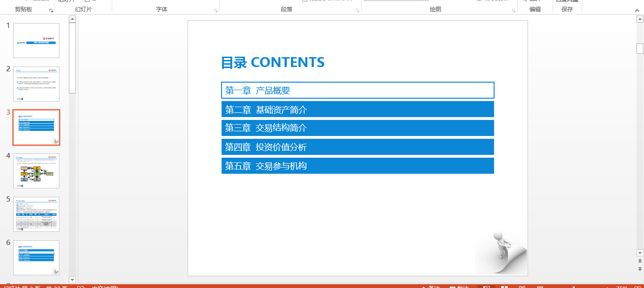This screenshot has width=644, height=288.
Task: Go to previous slide with double-up arrow
Action: [640, 261]
